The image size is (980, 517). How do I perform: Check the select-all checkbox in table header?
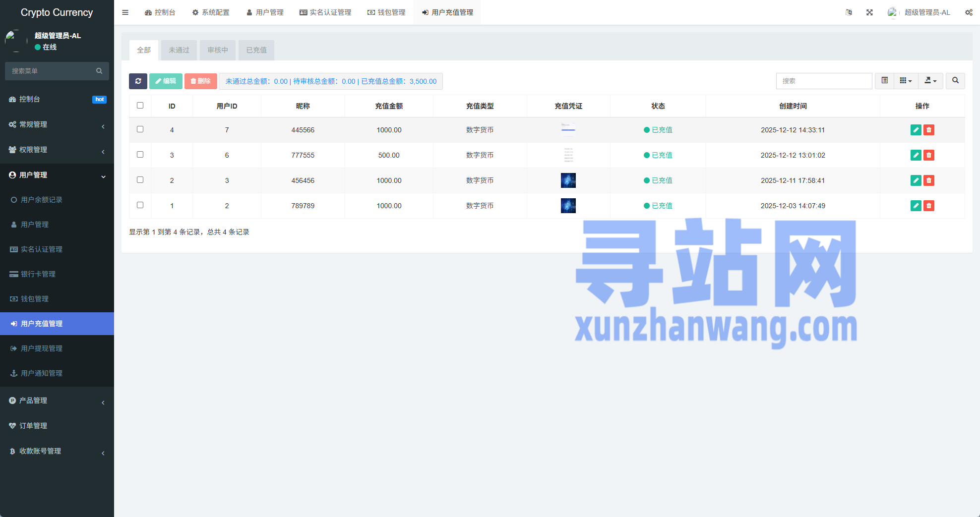140,106
